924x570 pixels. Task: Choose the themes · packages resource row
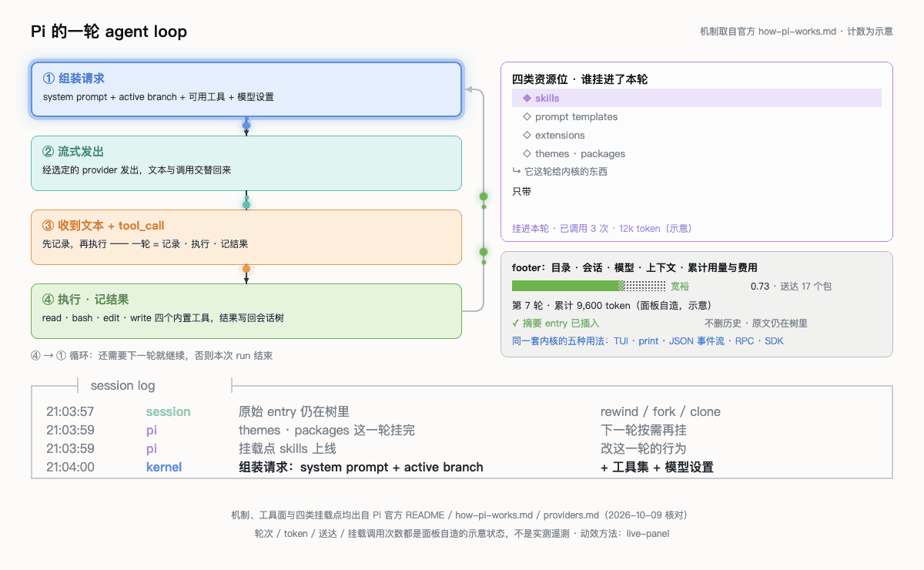[x=697, y=154]
